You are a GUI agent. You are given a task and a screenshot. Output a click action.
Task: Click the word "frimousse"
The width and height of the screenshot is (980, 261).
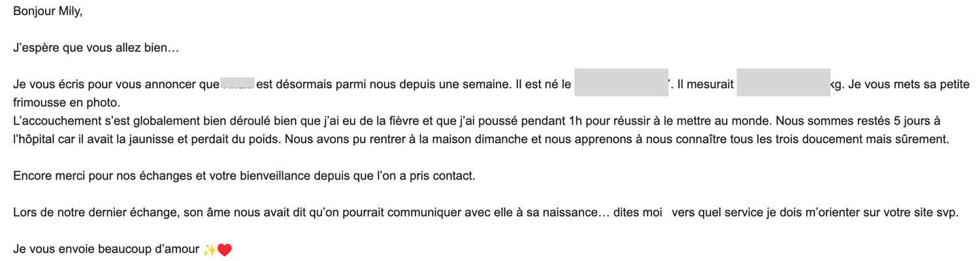tap(39, 102)
